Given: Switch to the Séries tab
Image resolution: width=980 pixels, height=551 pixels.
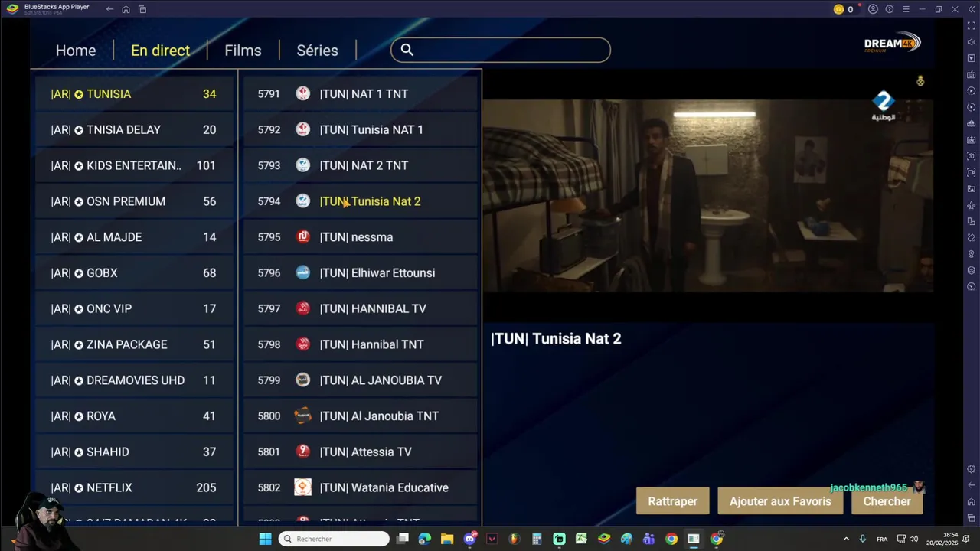Looking at the screenshot, I should pyautogui.click(x=317, y=51).
